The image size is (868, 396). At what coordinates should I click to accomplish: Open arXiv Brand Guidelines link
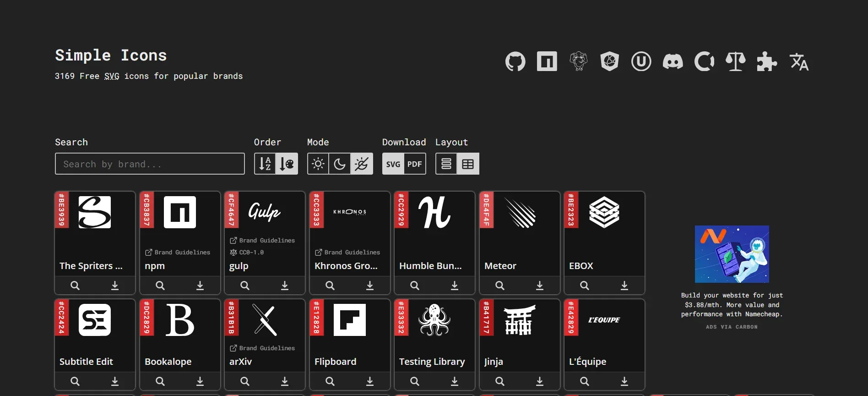tap(262, 348)
